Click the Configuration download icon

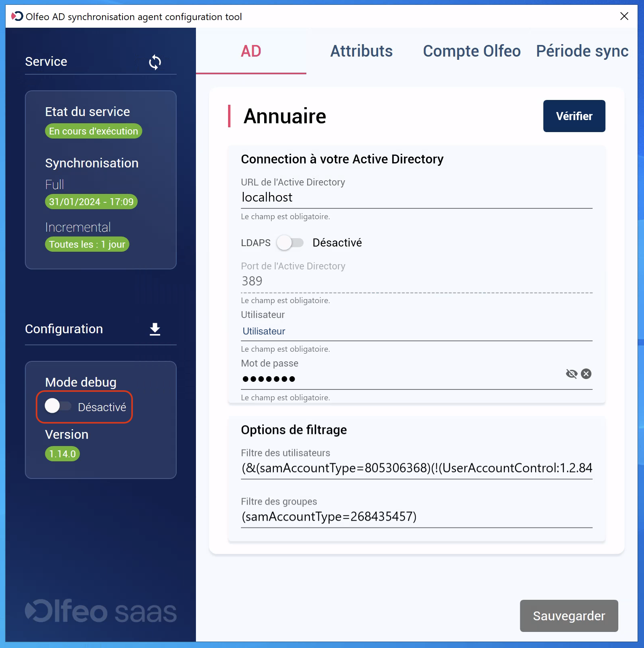155,329
